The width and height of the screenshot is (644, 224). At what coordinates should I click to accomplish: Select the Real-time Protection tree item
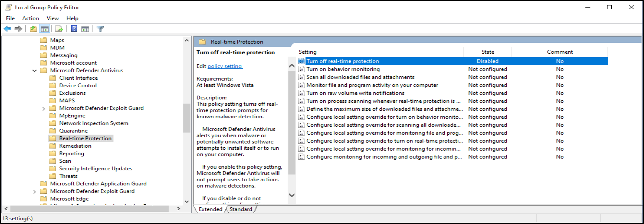click(85, 138)
